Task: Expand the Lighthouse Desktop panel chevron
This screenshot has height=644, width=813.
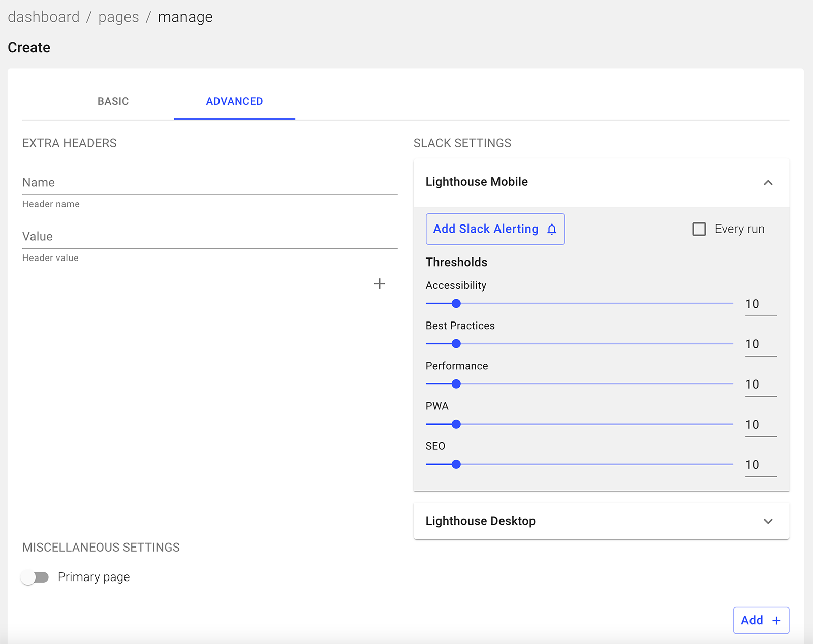Action: click(768, 521)
